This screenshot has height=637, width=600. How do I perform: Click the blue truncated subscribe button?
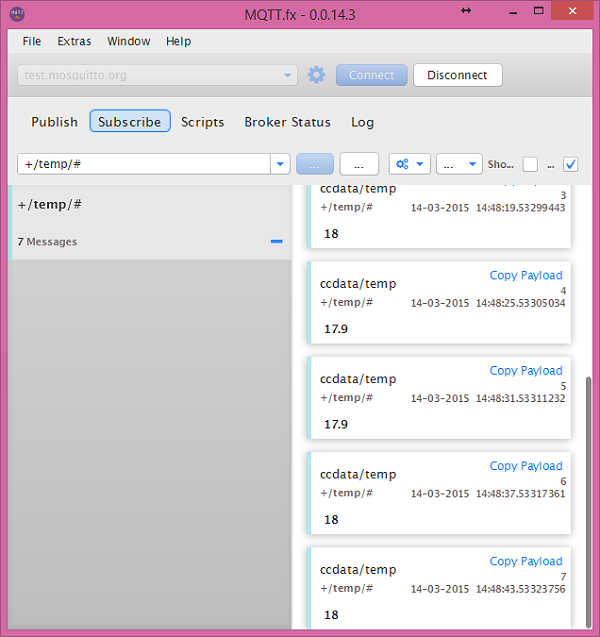[315, 164]
